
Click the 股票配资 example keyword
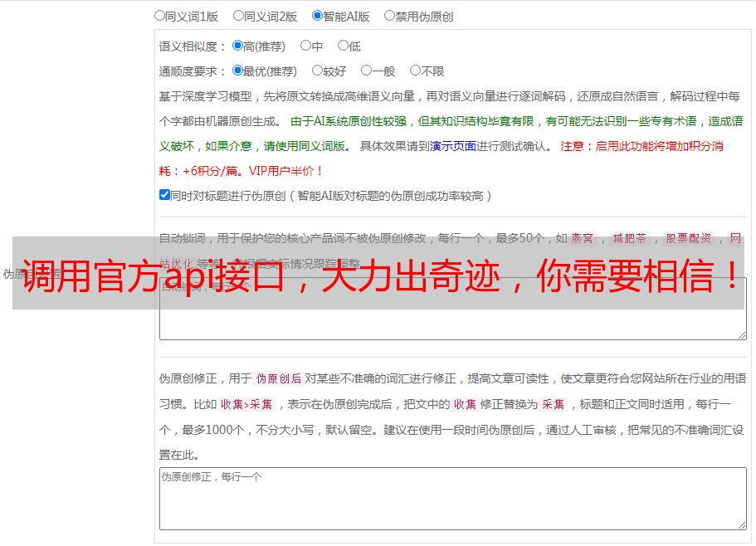[689, 238]
